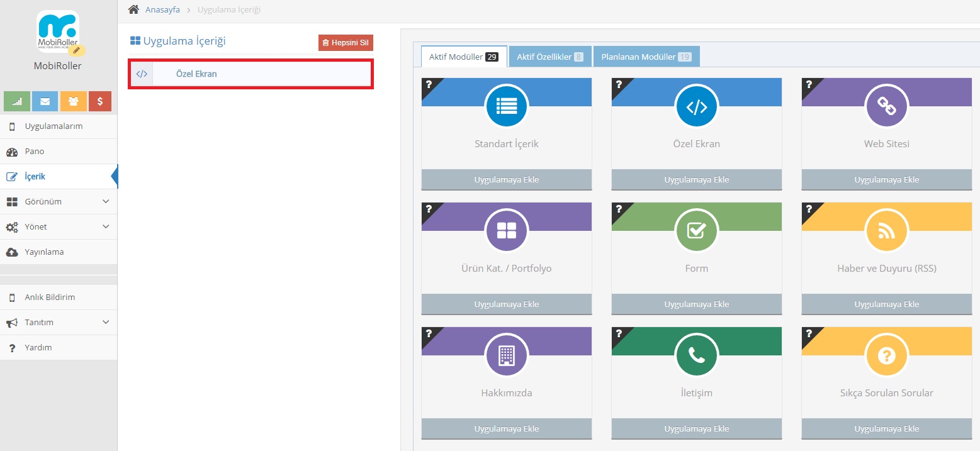Image resolution: width=980 pixels, height=451 pixels.
Task: Expand the Yönet menu chevron
Action: click(x=106, y=227)
